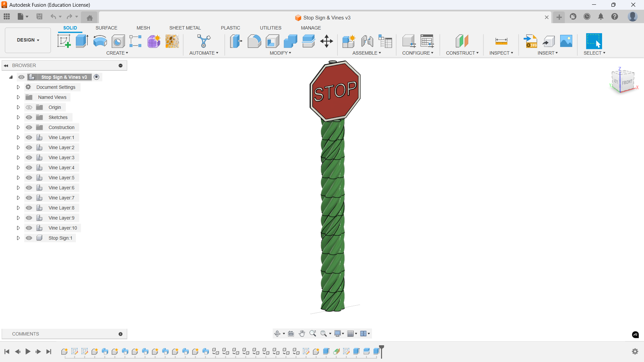644x362 pixels.
Task: Open the MODIFY dropdown menu
Action: [280, 53]
